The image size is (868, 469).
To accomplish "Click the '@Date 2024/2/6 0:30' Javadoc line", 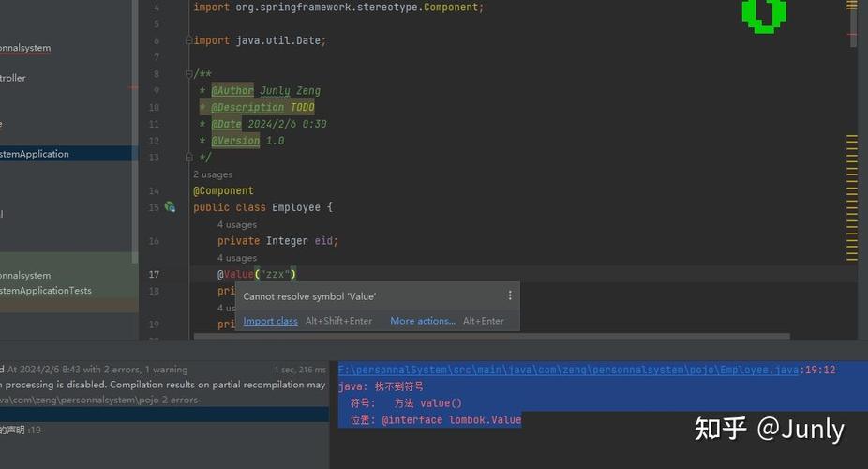I will (x=263, y=124).
